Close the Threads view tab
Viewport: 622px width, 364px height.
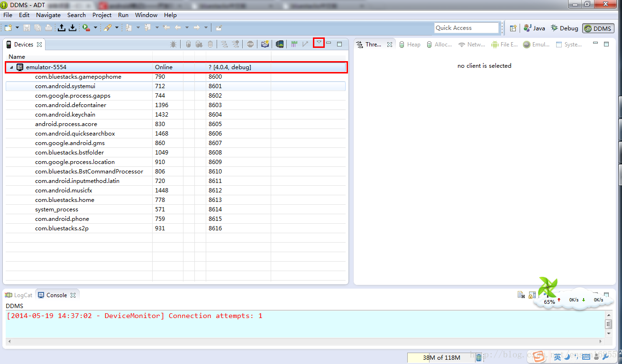(390, 45)
